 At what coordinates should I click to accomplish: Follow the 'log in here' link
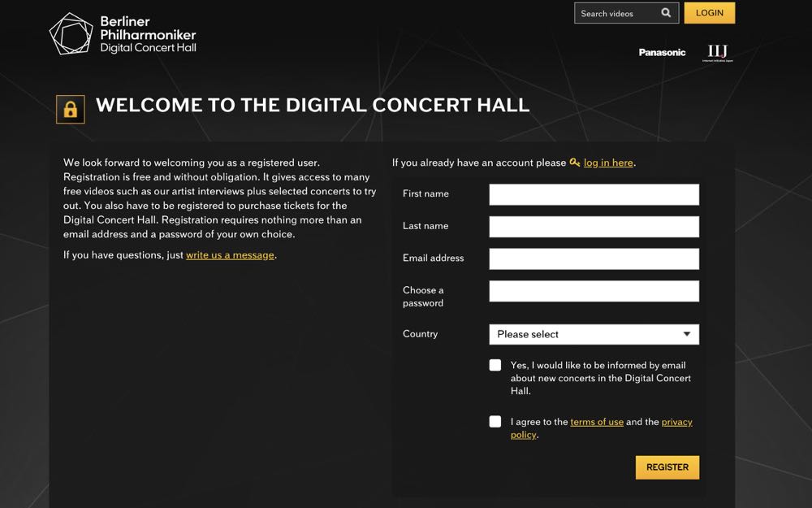click(x=608, y=163)
